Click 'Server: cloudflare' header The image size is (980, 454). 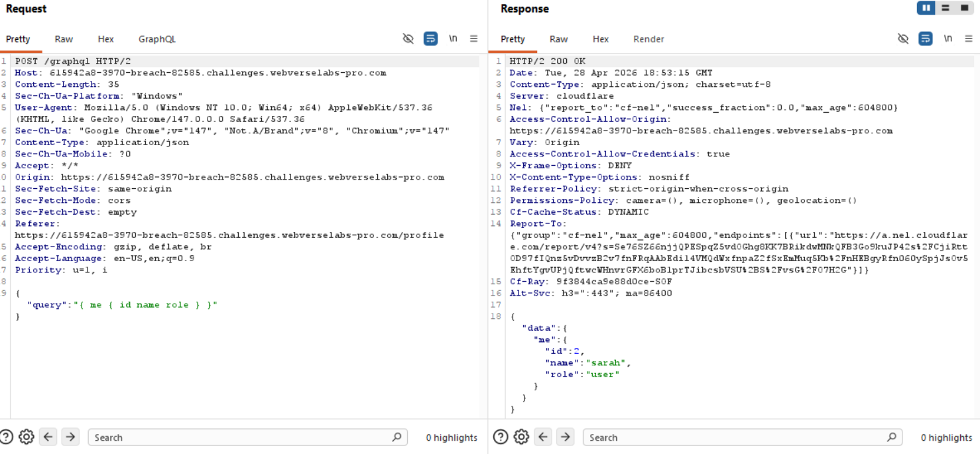pyautogui.click(x=562, y=96)
